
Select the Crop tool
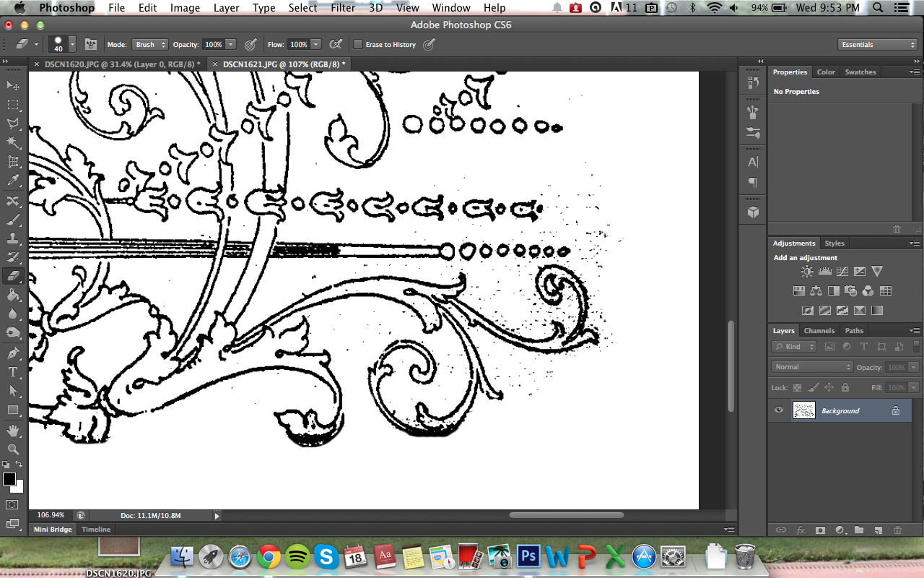pos(13,162)
